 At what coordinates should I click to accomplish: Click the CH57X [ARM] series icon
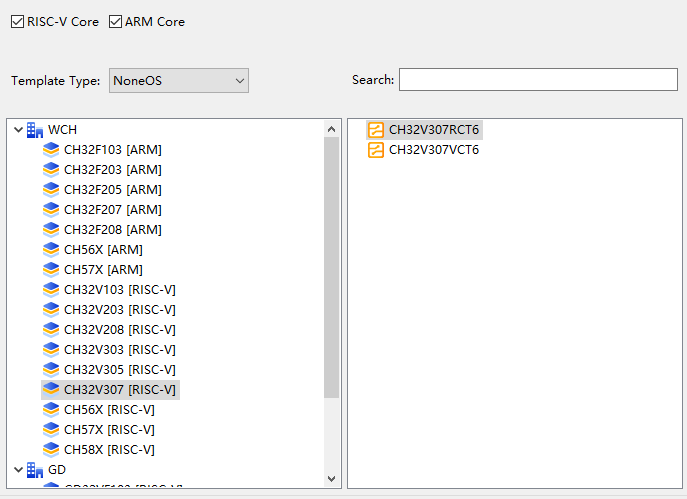pos(51,270)
